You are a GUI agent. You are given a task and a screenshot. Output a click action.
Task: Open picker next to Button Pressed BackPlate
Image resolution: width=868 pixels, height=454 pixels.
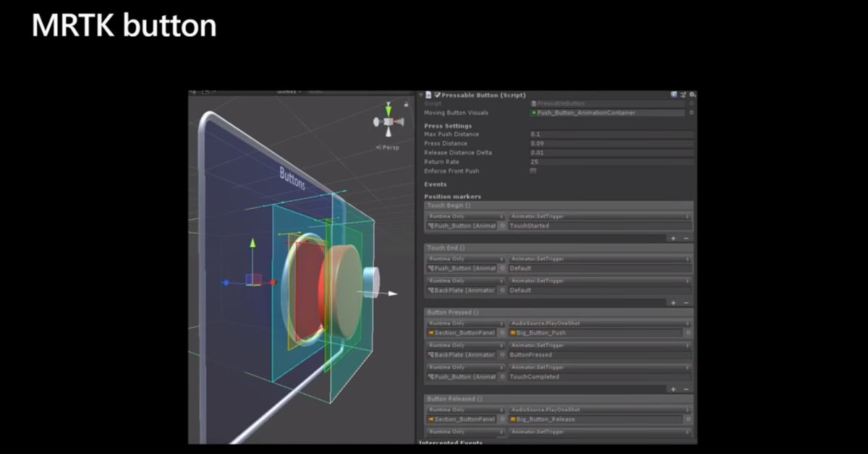[x=503, y=355]
